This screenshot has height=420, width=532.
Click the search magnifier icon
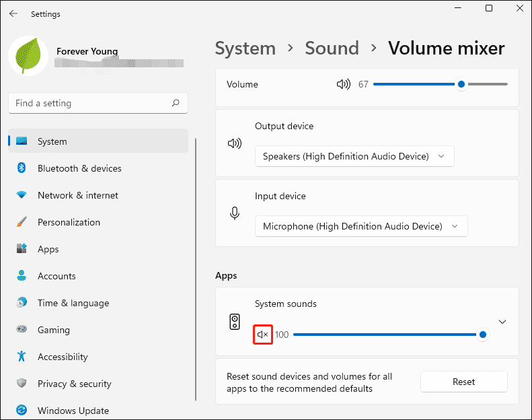(176, 103)
